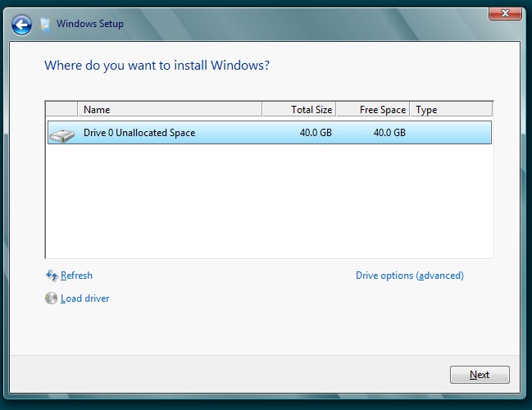This screenshot has width=532, height=410.
Task: Sort by the Type column header
Action: (451, 110)
